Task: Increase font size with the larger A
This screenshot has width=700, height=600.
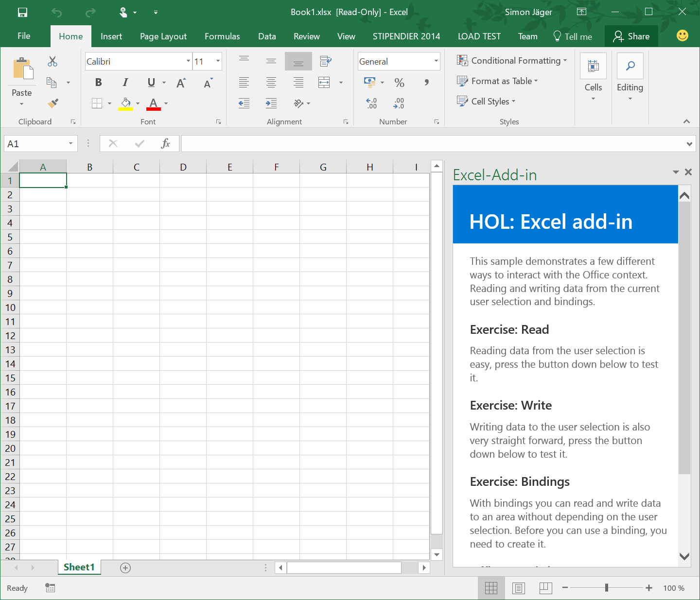Action: 181,83
